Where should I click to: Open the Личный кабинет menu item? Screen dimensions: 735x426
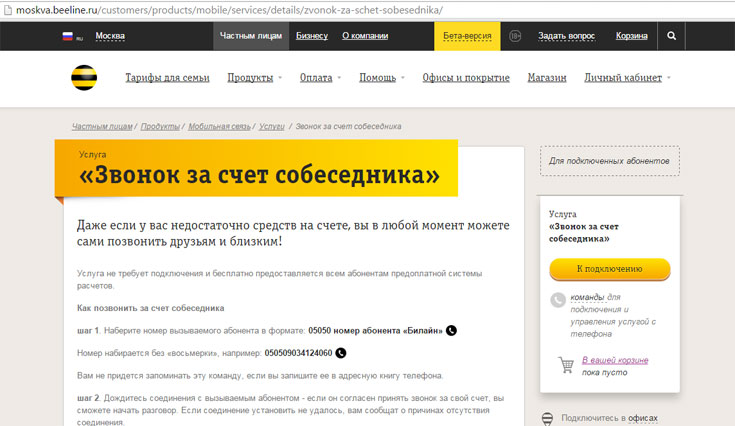623,78
